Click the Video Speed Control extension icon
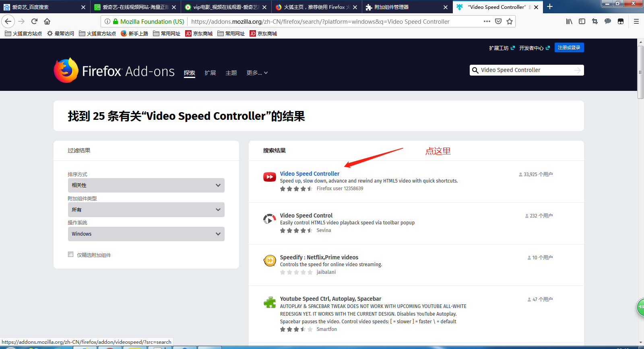This screenshot has width=644, height=349. 269,219
